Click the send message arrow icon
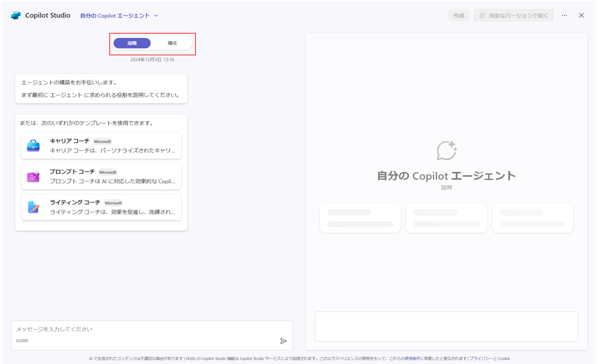The image size is (600, 364). pyautogui.click(x=284, y=340)
